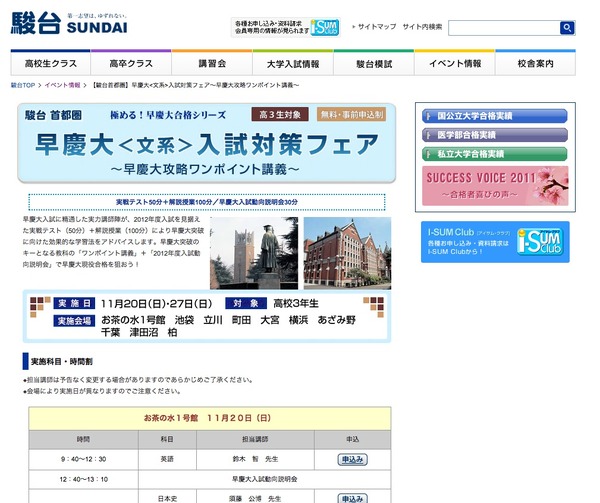This screenshot has width=600, height=503.
Task: Open the イベント情報 navigation tab
Action: coord(457,64)
